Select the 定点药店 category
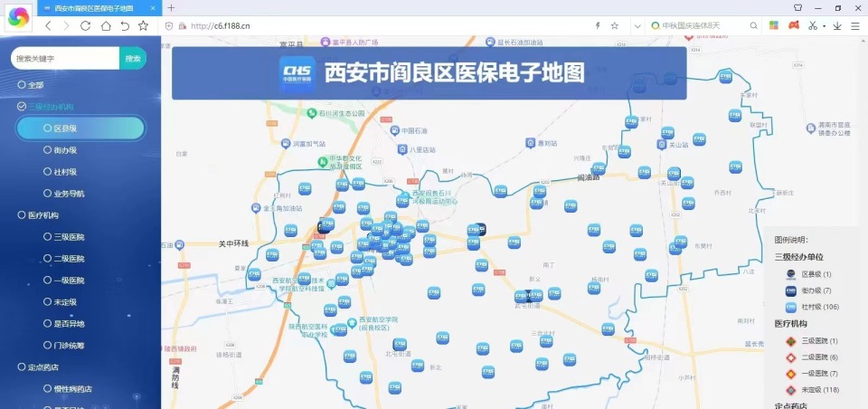Image resolution: width=868 pixels, height=409 pixels. 38,366
